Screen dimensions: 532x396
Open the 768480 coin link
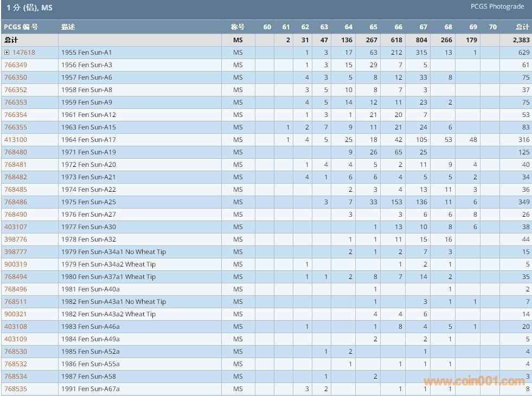(x=16, y=152)
